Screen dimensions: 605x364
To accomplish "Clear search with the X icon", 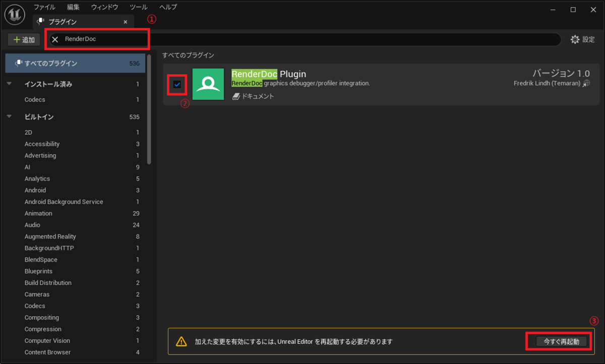I will coord(55,39).
